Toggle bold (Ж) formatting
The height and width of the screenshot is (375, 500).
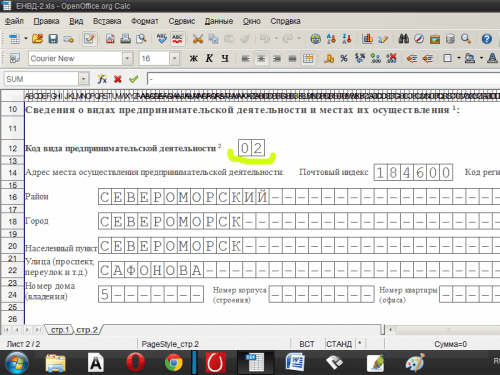point(194,59)
